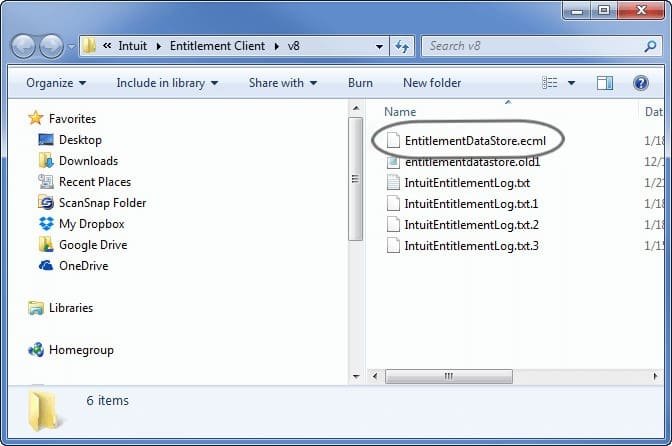This screenshot has width=672, height=446.
Task: Open the Include in library dropdown
Action: pyautogui.click(x=167, y=83)
